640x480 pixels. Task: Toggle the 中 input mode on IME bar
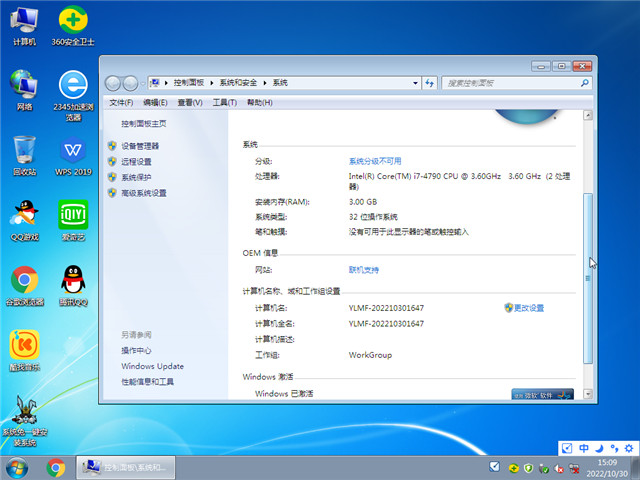pyautogui.click(x=584, y=448)
